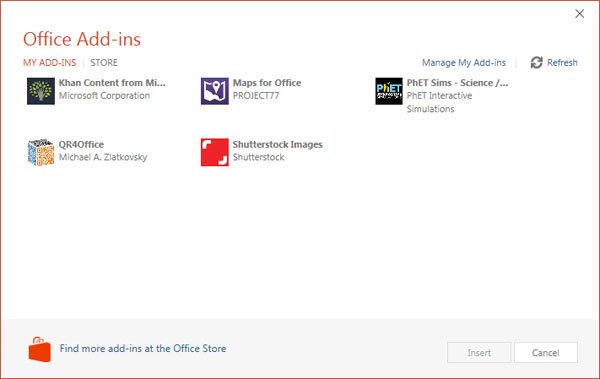Click the Insert button
This screenshot has height=379, width=600.
479,353
